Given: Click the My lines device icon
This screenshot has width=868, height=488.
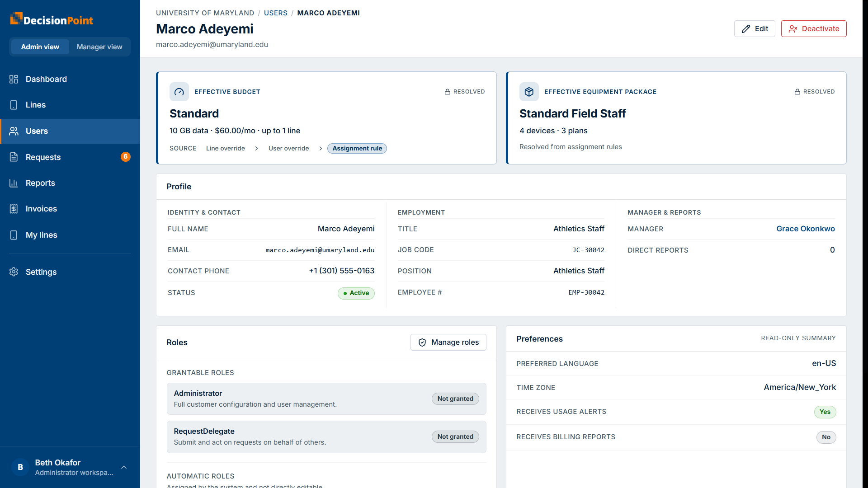Looking at the screenshot, I should (14, 235).
